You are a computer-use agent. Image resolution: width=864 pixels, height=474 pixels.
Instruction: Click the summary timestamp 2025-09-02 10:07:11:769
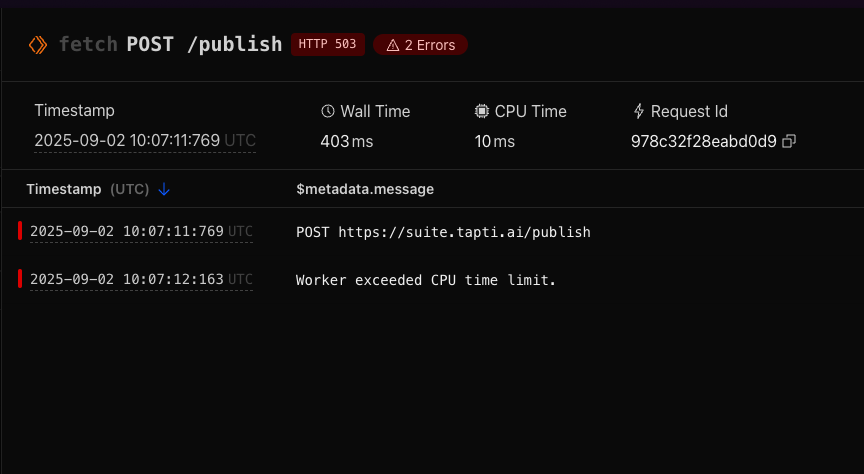(x=127, y=141)
